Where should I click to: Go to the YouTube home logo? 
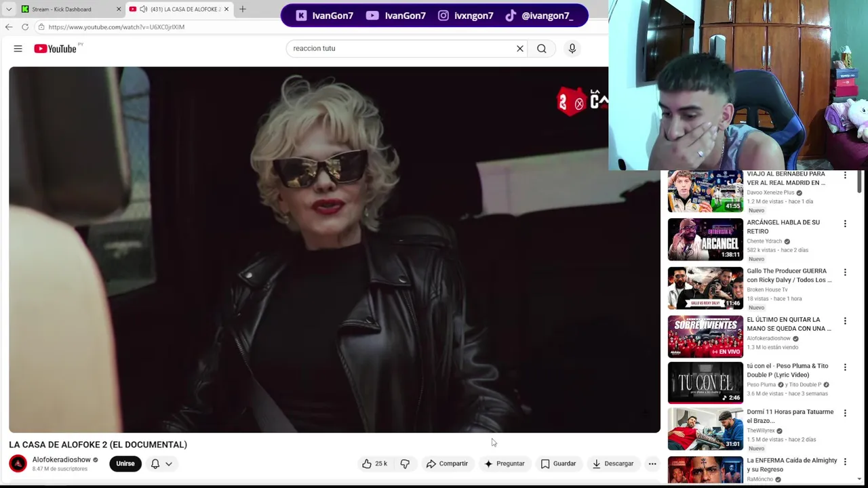tap(56, 49)
